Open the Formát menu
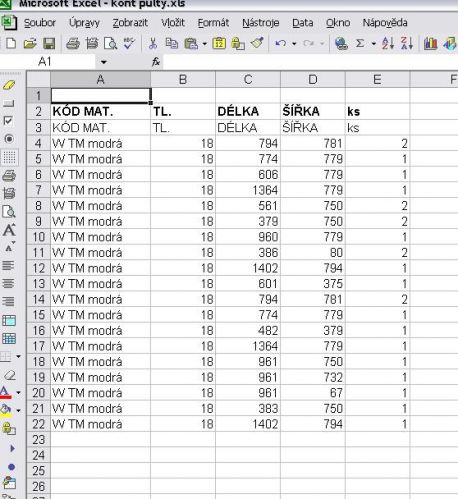 pos(213,23)
